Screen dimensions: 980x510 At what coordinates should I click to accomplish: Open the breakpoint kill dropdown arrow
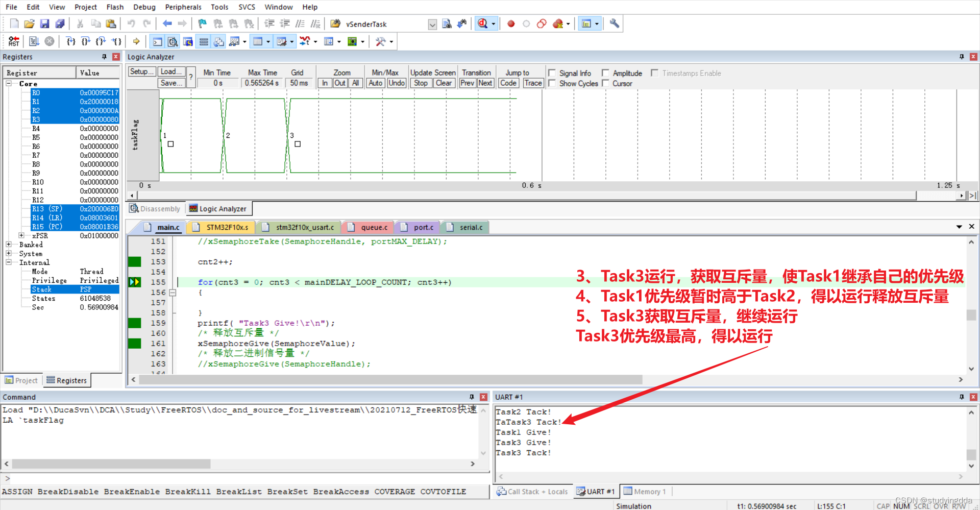click(568, 23)
